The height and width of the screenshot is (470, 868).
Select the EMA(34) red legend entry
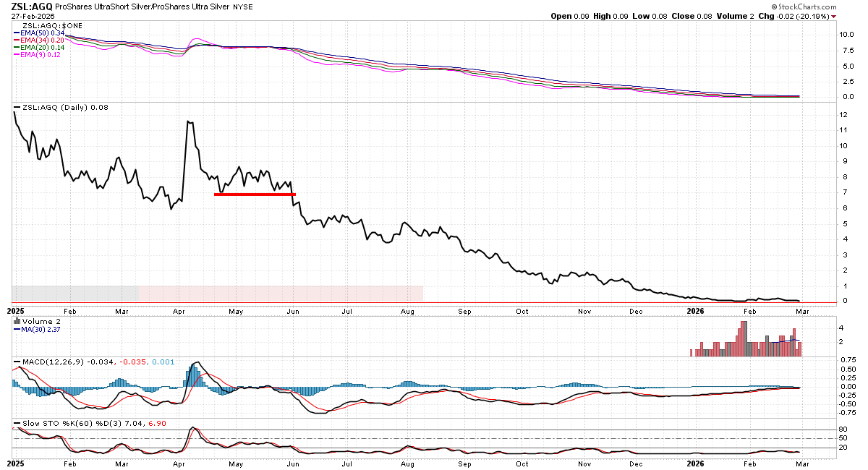(42, 40)
